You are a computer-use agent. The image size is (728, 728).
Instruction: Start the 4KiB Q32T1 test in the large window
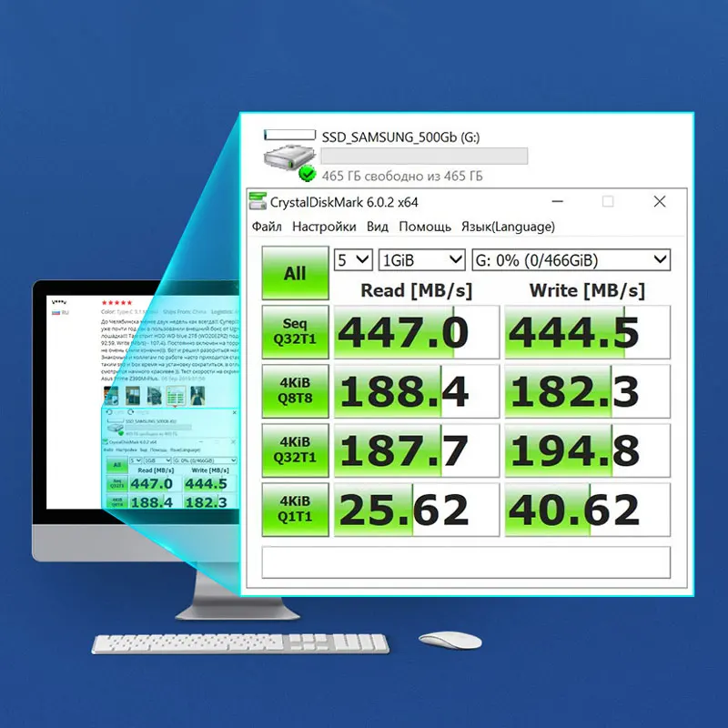click(x=295, y=450)
